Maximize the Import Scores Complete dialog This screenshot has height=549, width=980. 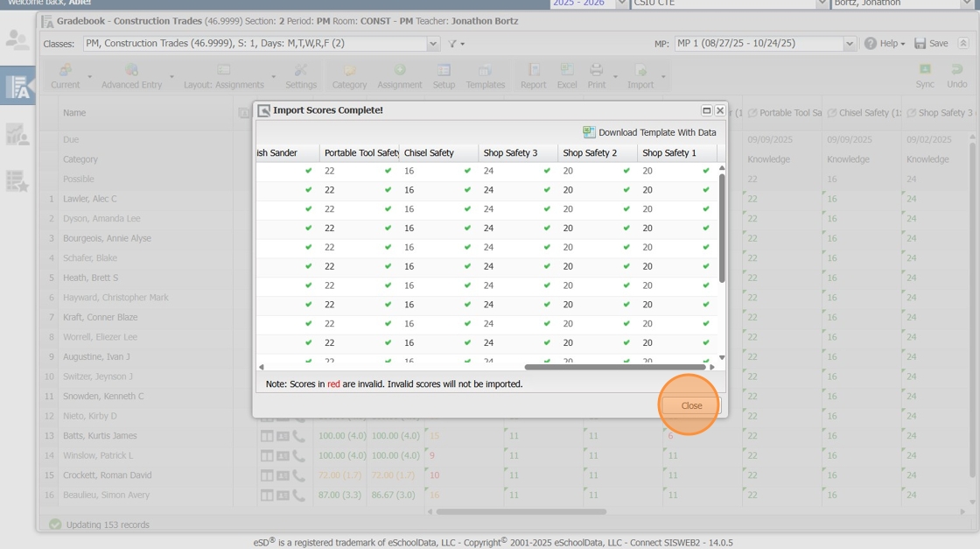[x=707, y=110]
